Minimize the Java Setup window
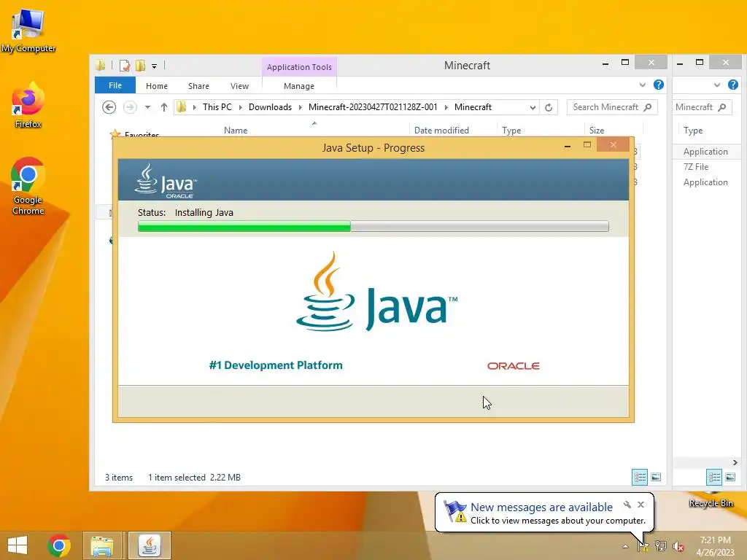The width and height of the screenshot is (747, 560). (x=567, y=146)
